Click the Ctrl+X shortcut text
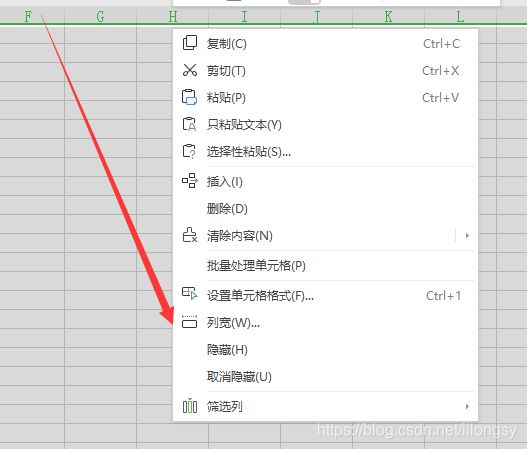Image resolution: width=527 pixels, height=449 pixels. [441, 71]
